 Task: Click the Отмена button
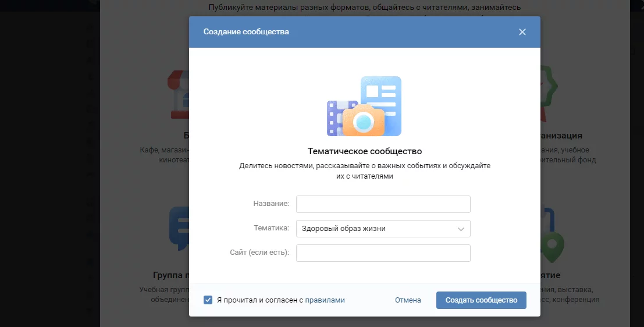(x=408, y=300)
